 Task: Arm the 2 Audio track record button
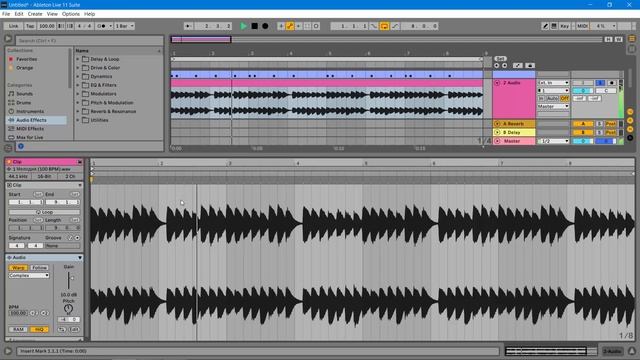[x=611, y=83]
